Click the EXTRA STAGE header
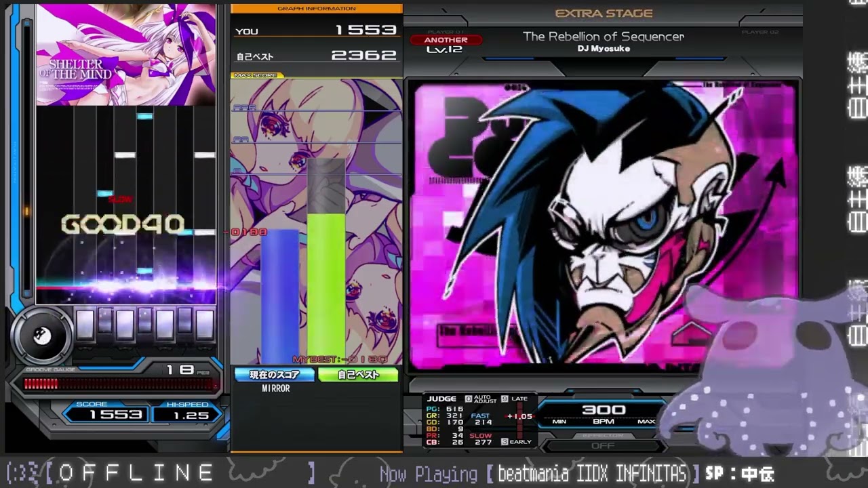This screenshot has height=488, width=868. click(604, 13)
